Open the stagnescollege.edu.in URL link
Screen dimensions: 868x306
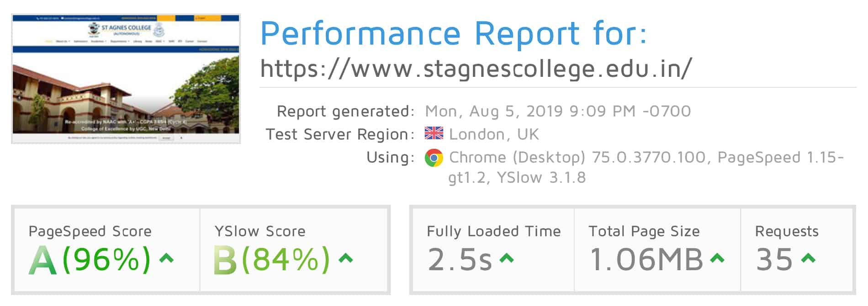tap(476, 69)
